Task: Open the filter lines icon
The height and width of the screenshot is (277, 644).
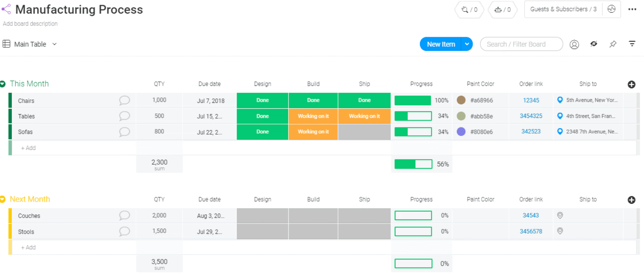Action: click(x=632, y=44)
